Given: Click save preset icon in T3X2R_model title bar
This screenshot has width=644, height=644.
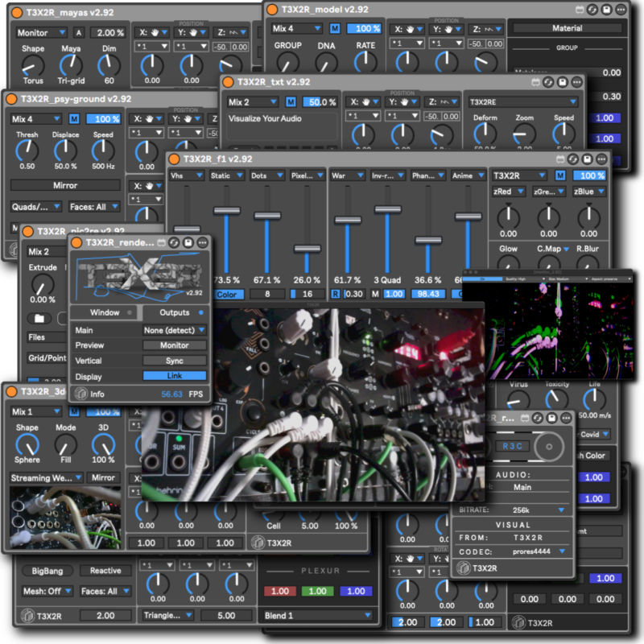Looking at the screenshot, I should tap(607, 10).
